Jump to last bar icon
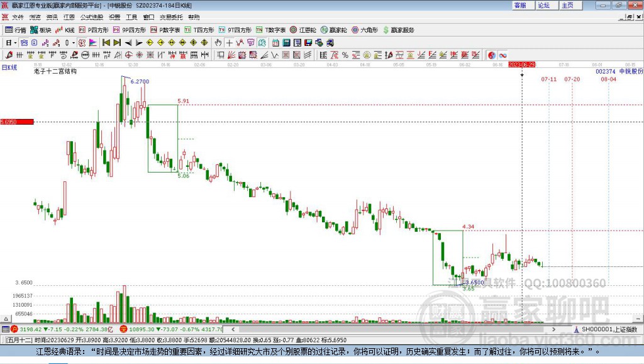The height and width of the screenshot is (364, 644). [117, 43]
